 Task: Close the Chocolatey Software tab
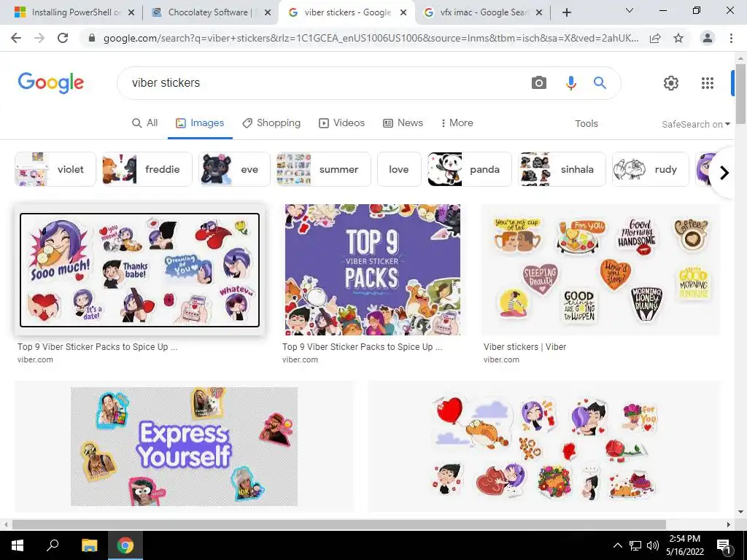[268, 13]
